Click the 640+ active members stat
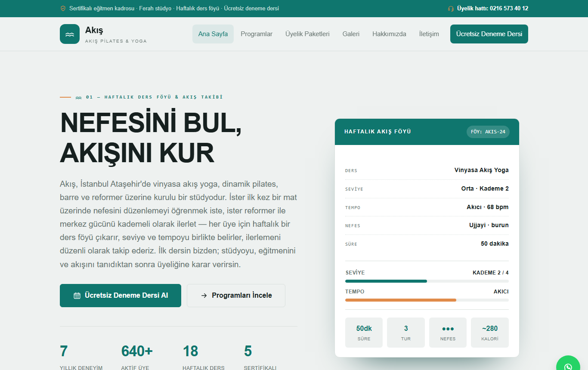Screen dimensions: 588x370 (x=137, y=357)
